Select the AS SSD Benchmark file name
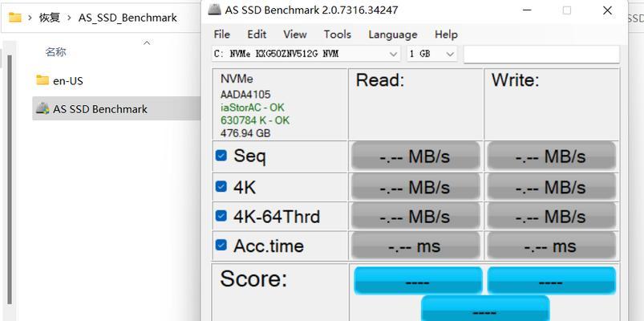This screenshot has width=644, height=321. click(x=100, y=109)
